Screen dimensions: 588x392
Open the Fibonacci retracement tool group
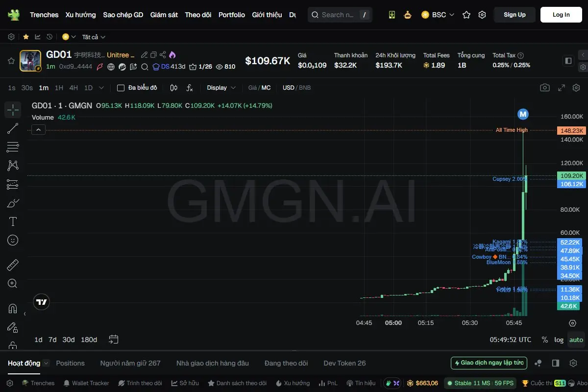coord(13,147)
